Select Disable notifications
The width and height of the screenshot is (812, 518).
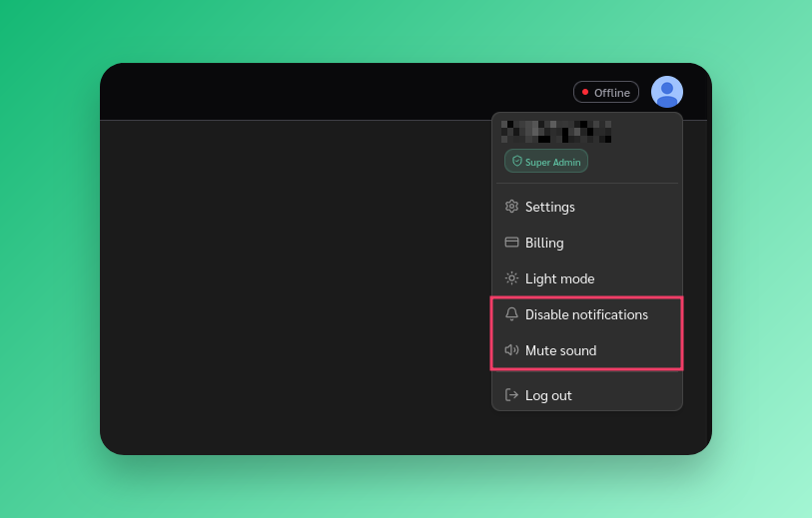[586, 314]
